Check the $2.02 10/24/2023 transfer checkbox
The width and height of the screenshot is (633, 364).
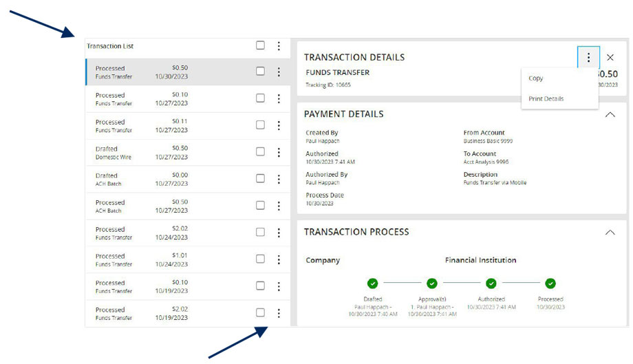pyautogui.click(x=260, y=232)
